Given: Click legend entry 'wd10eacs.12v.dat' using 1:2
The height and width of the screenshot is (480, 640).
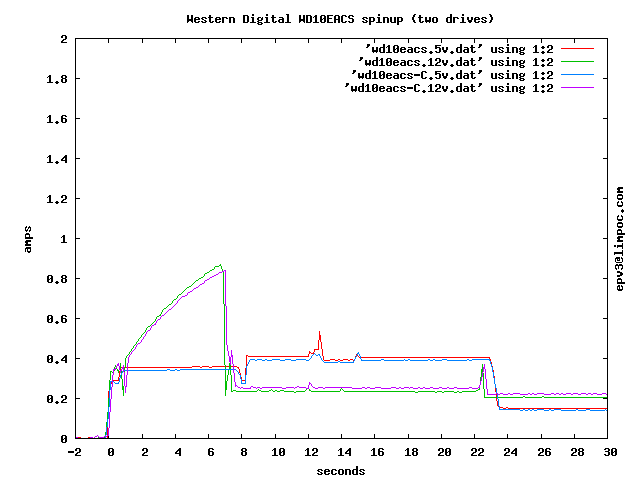Looking at the screenshot, I should [x=456, y=62].
